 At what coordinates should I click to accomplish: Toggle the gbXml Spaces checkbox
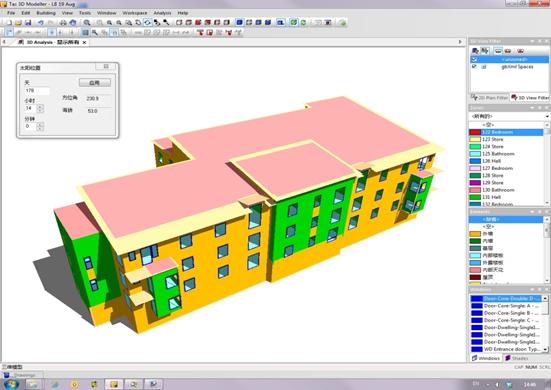(474, 66)
